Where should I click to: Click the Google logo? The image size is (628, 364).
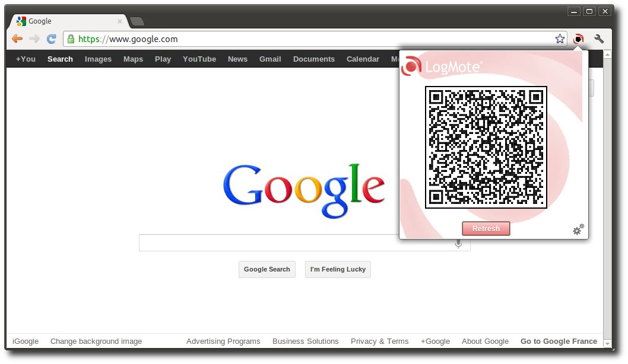(304, 191)
